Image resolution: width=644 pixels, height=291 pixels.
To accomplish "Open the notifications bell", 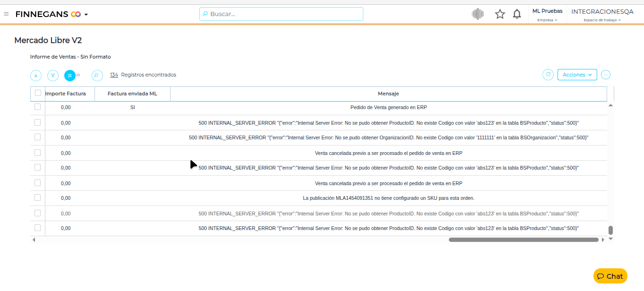I will [517, 14].
